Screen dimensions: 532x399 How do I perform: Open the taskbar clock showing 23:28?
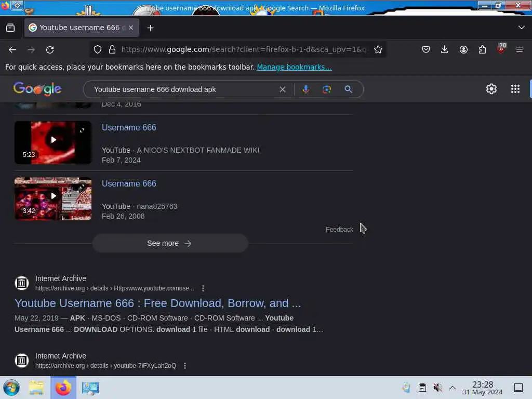483,388
